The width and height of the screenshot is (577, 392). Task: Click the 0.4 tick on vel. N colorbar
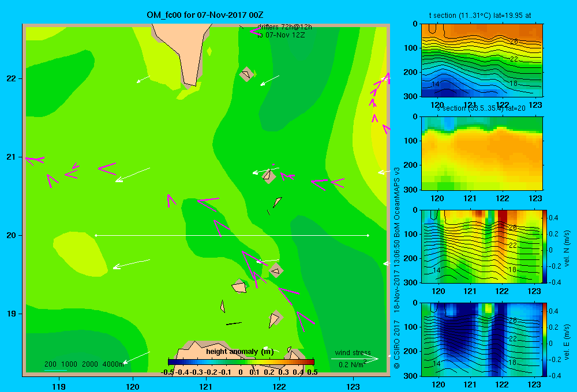pyautogui.click(x=554, y=218)
